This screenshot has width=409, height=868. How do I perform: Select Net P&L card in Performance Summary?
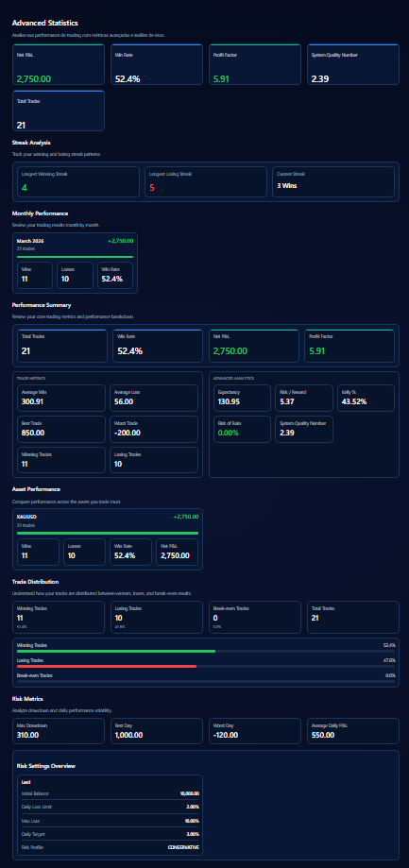coord(254,346)
